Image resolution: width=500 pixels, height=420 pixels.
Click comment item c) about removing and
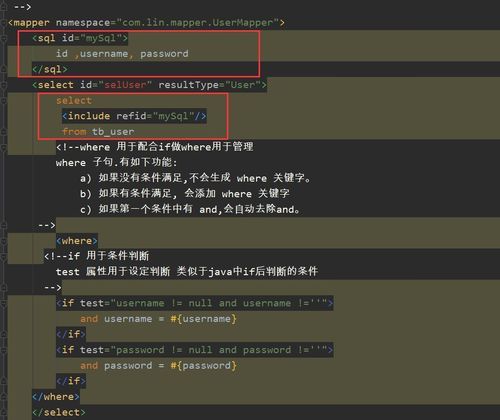coord(190,209)
